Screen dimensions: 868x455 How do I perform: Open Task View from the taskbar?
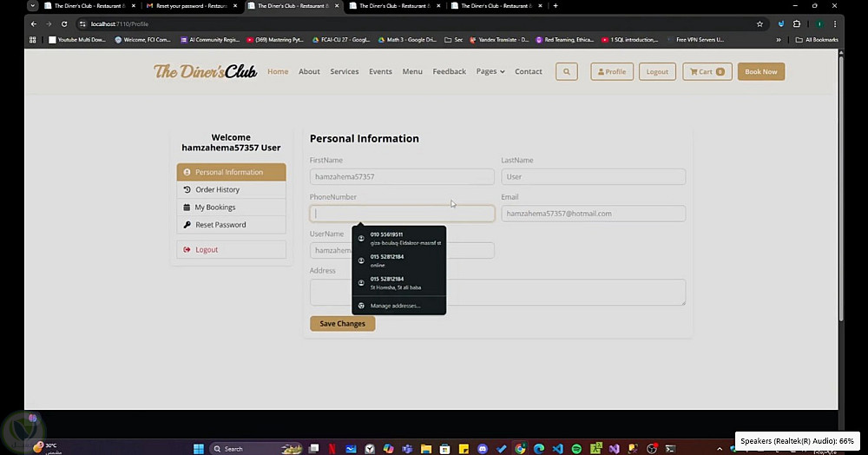(x=314, y=448)
